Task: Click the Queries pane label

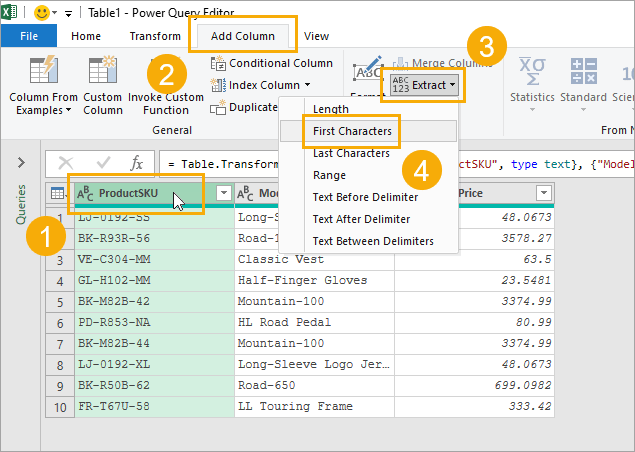Action: [21, 204]
